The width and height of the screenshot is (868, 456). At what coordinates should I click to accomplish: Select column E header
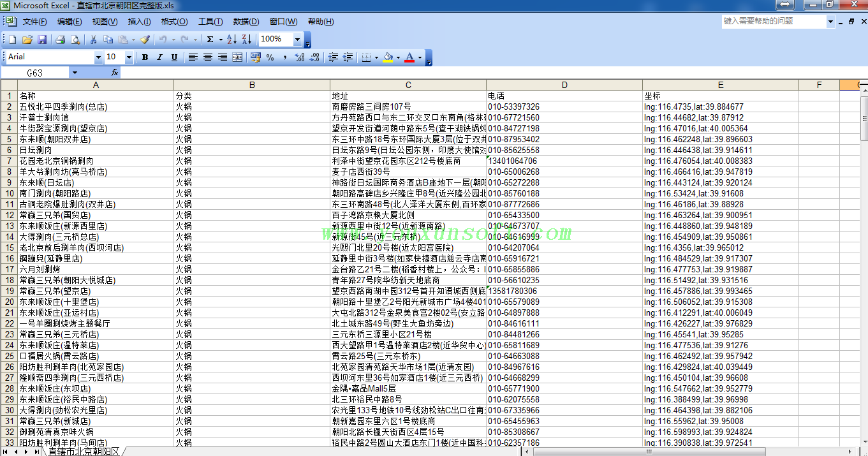[x=721, y=85]
